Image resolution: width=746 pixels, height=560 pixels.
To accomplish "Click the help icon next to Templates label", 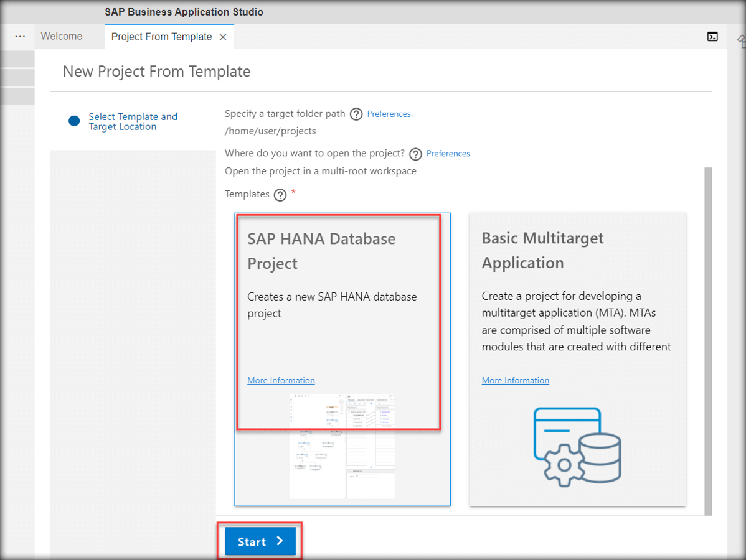I will tap(280, 194).
